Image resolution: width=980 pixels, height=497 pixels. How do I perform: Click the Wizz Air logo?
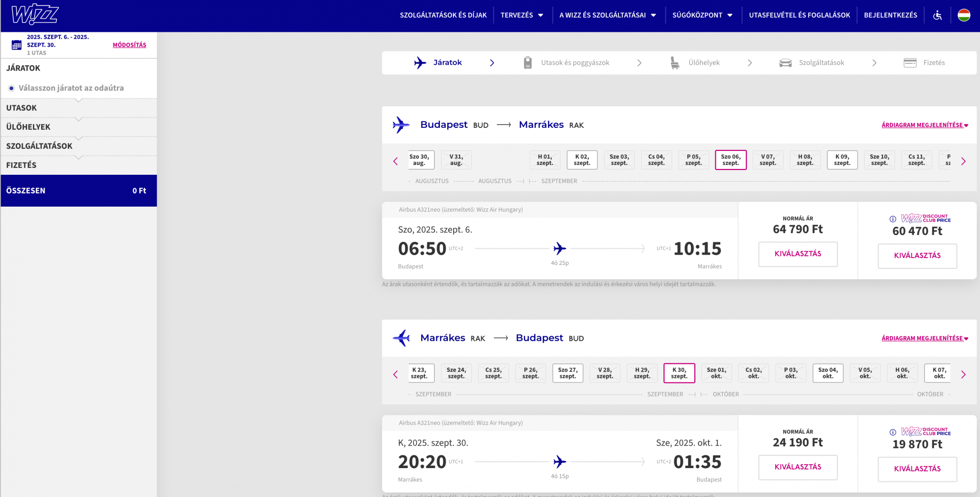coord(35,14)
